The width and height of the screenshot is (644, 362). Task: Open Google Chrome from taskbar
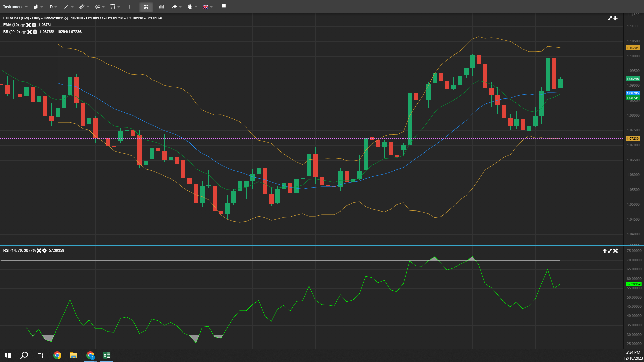pyautogui.click(x=57, y=355)
